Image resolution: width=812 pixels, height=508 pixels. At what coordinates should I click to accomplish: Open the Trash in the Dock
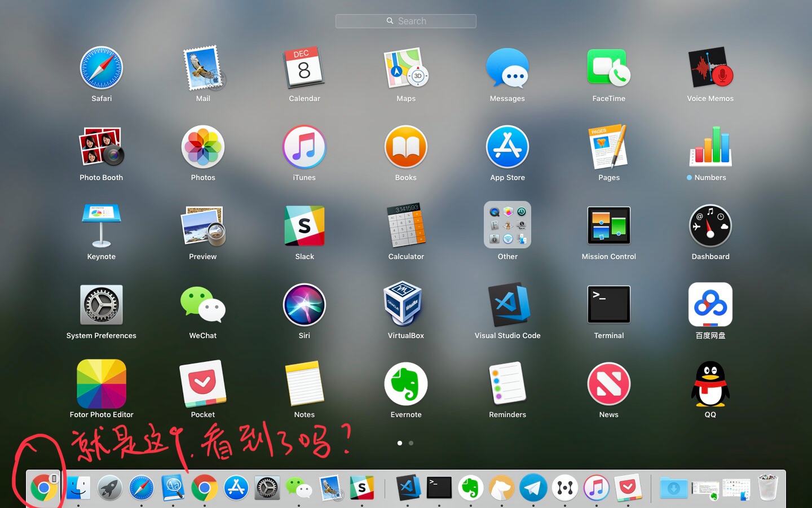767,488
